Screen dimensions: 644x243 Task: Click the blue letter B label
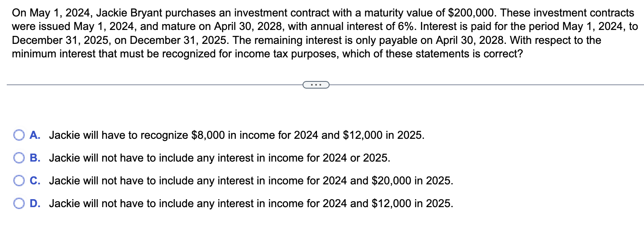(x=35, y=158)
